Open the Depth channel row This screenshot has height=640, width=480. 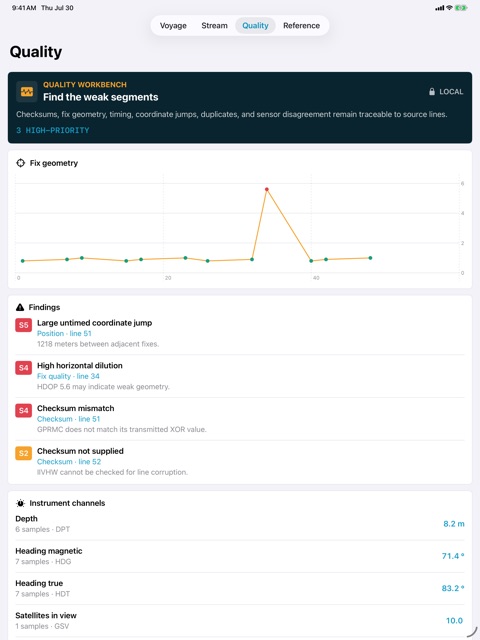tap(240, 524)
